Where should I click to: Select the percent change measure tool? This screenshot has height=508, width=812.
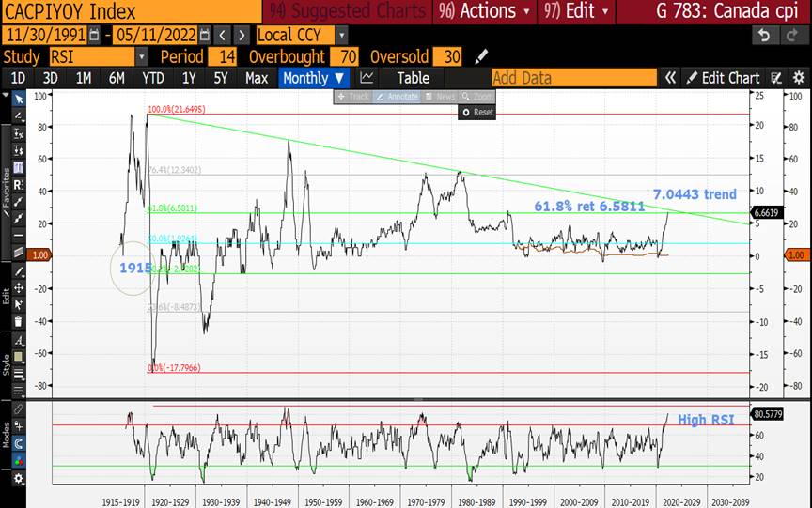(x=19, y=133)
